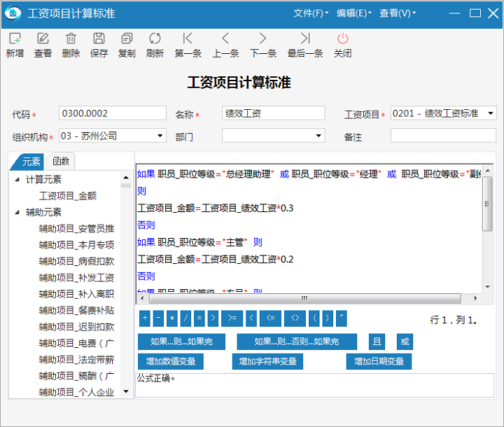Click the formula editor vertical scrollbar thumb
504x427 pixels.
pyautogui.click(x=487, y=204)
